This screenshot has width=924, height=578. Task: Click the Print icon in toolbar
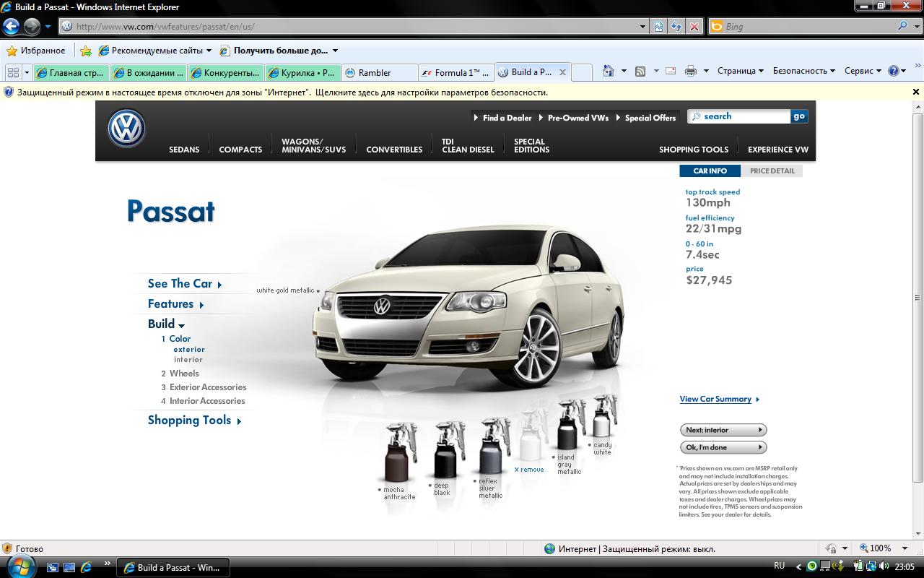(x=690, y=71)
